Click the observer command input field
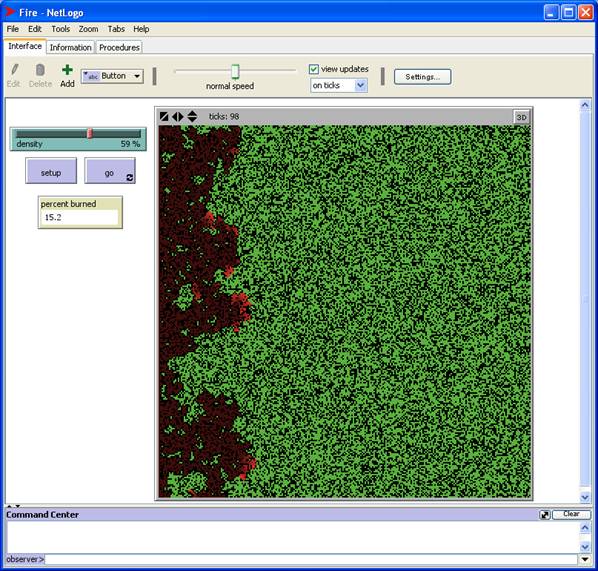Image resolution: width=598 pixels, height=571 pixels. (x=311, y=560)
